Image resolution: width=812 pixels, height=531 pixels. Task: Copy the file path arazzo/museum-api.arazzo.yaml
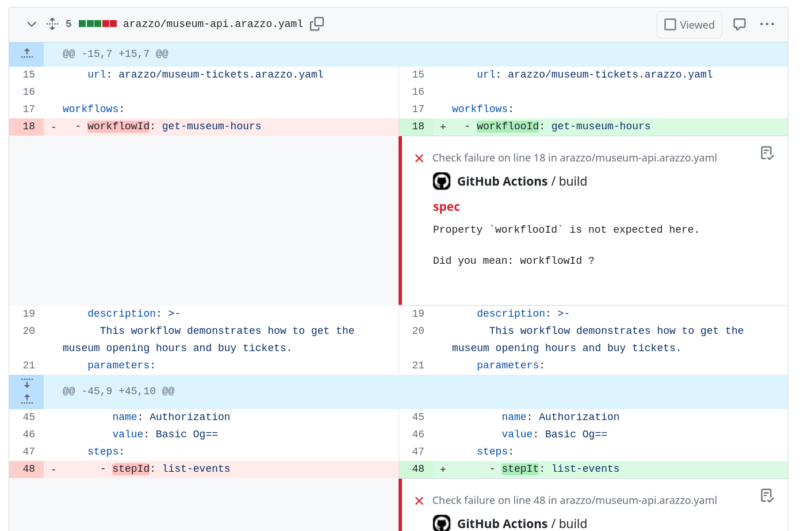tap(317, 24)
